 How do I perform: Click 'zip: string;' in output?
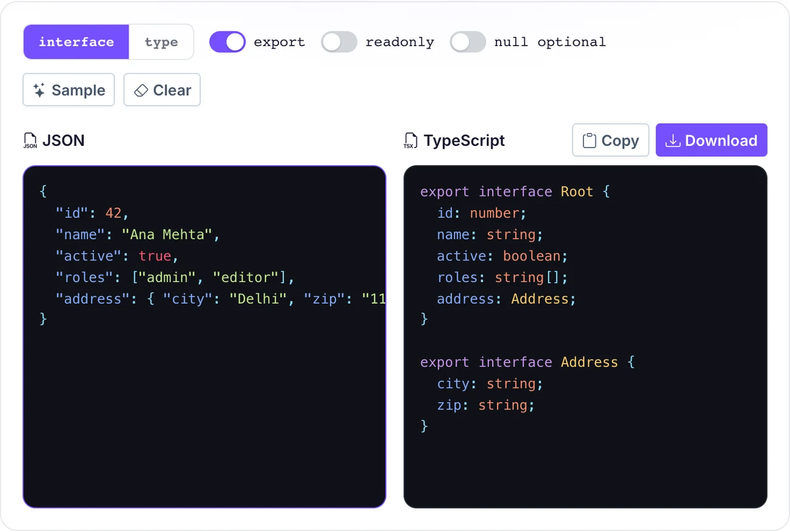coord(486,404)
